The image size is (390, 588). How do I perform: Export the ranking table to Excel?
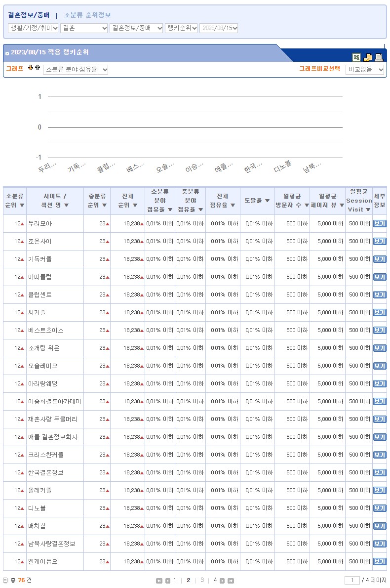(356, 57)
